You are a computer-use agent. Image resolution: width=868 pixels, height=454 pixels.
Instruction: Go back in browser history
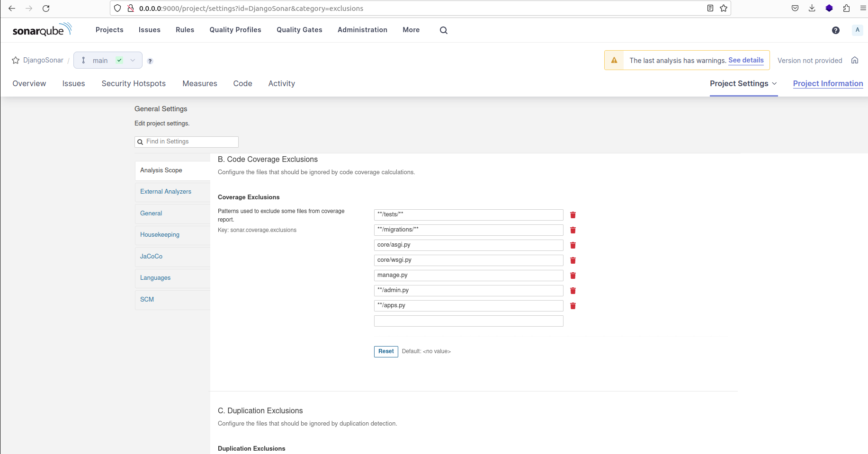click(x=12, y=9)
